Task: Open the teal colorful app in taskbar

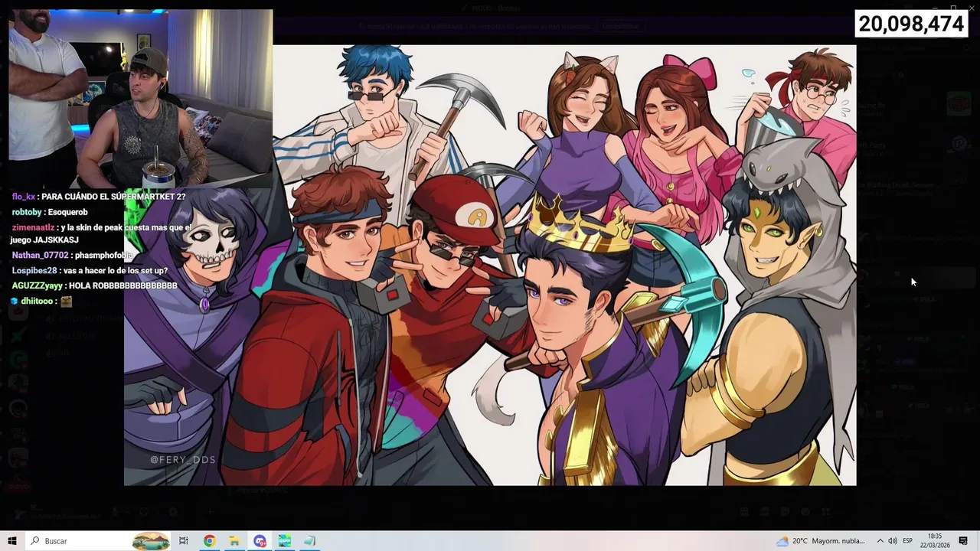Action: coord(285,541)
